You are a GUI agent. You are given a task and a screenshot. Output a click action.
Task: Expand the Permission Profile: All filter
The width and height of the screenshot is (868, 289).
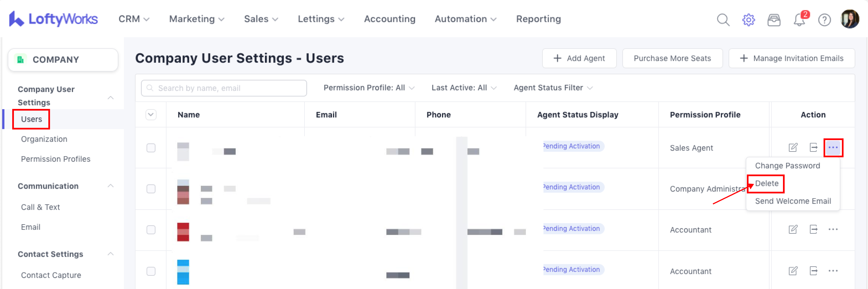pos(369,88)
